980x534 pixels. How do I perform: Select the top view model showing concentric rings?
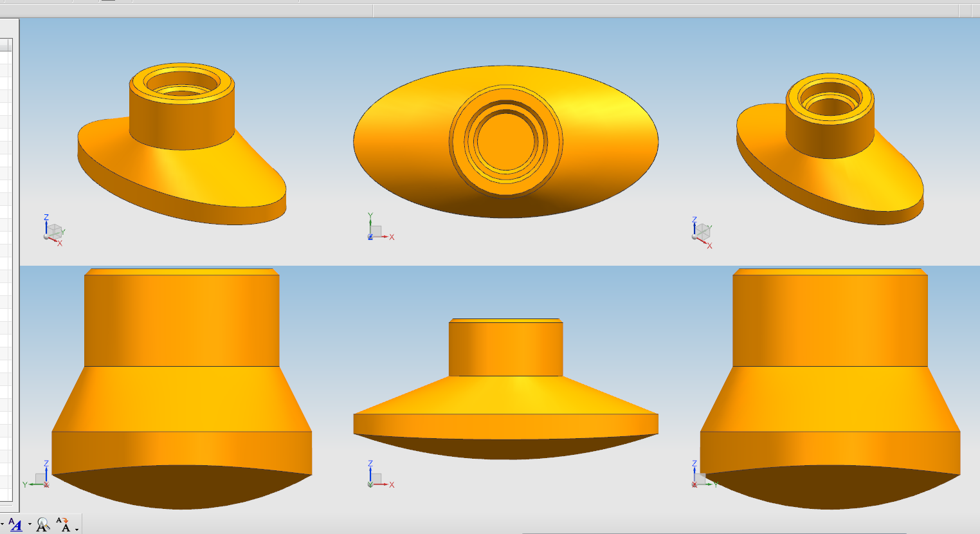point(506,142)
